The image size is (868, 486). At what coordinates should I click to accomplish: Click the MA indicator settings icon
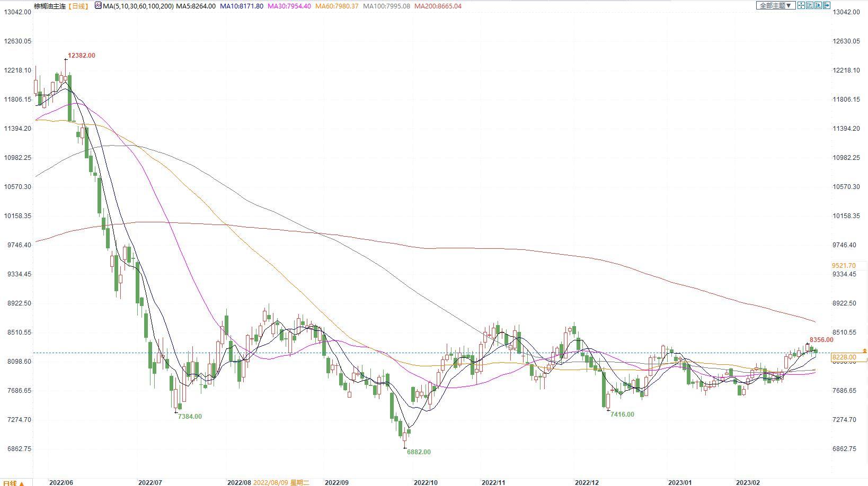(98, 6)
